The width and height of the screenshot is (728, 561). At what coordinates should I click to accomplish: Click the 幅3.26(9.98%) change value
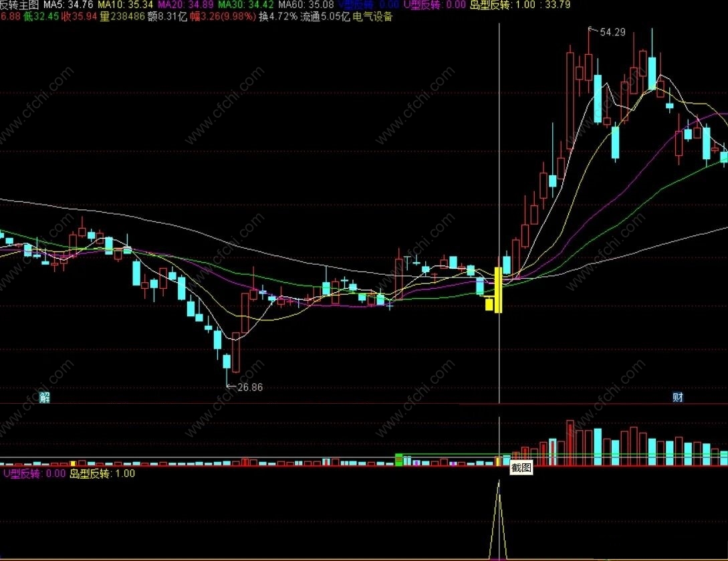pyautogui.click(x=223, y=17)
